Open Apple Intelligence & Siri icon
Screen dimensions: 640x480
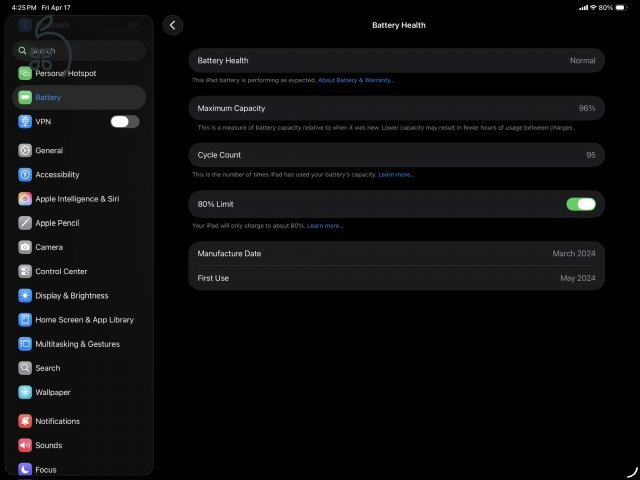tap(25, 199)
